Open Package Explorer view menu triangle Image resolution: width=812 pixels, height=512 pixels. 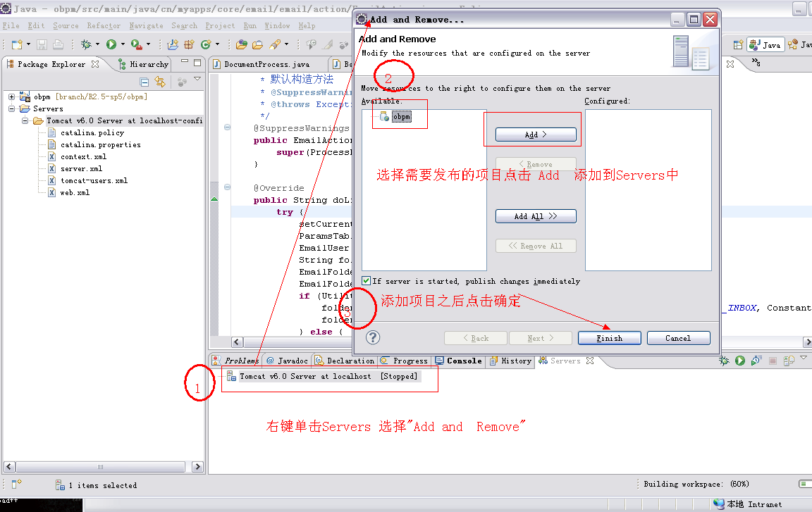197,79
